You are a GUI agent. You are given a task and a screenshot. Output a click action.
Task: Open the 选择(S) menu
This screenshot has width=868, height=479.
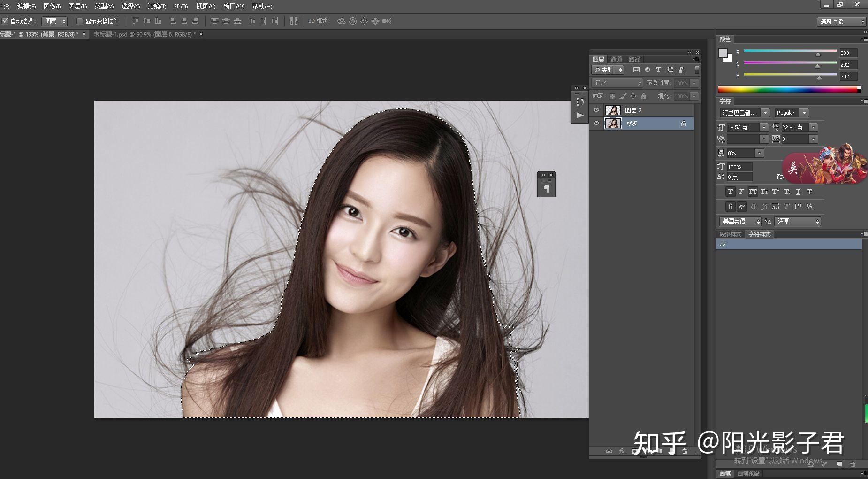pos(130,7)
